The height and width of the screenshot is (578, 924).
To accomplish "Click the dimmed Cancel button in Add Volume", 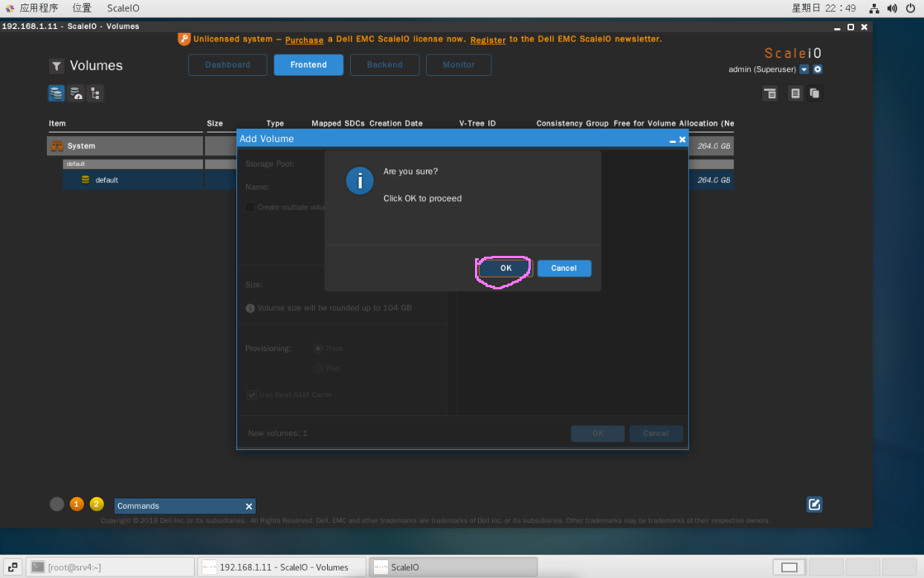I will tap(656, 434).
